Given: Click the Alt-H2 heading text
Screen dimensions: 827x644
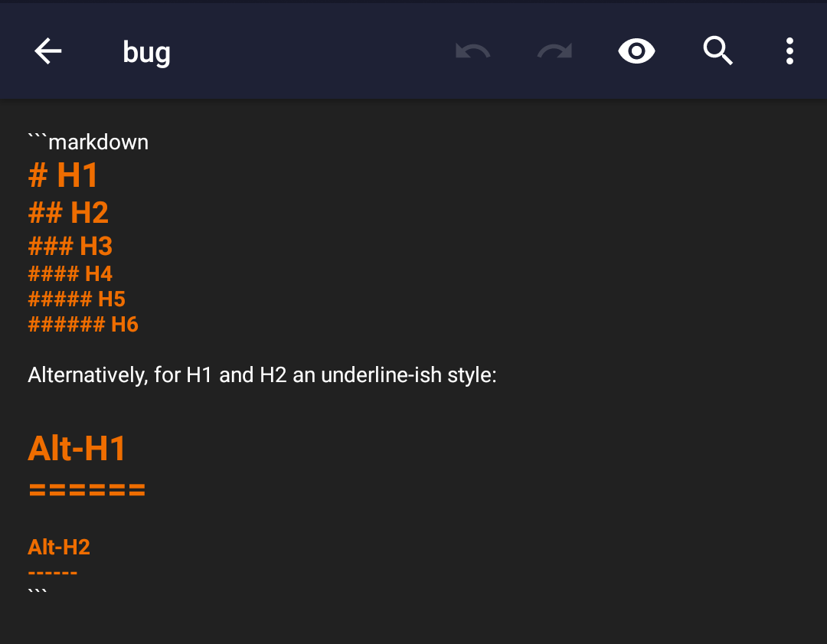Looking at the screenshot, I should (x=59, y=547).
